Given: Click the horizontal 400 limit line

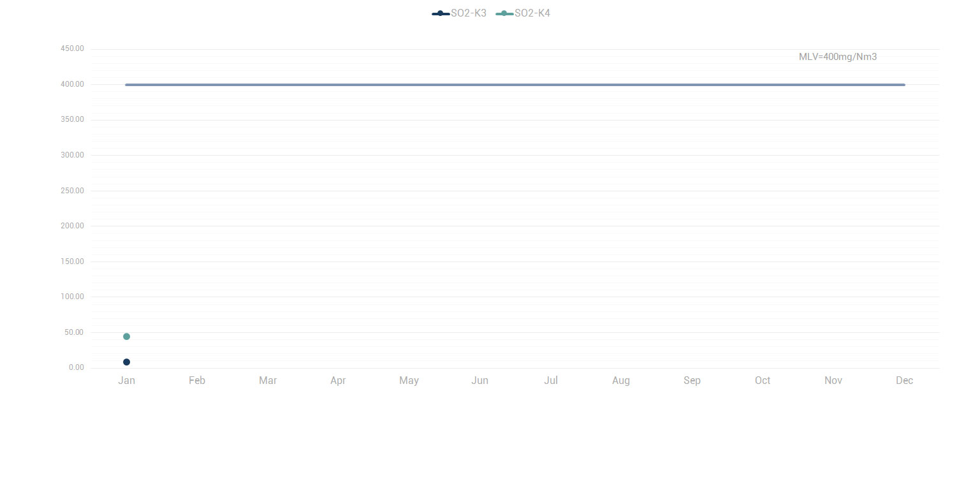Looking at the screenshot, I should point(515,85).
